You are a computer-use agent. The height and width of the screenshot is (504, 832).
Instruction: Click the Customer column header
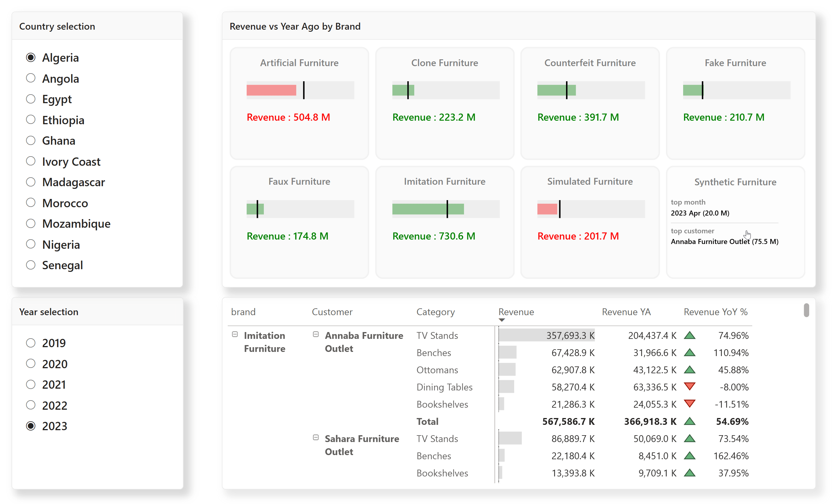tap(332, 312)
